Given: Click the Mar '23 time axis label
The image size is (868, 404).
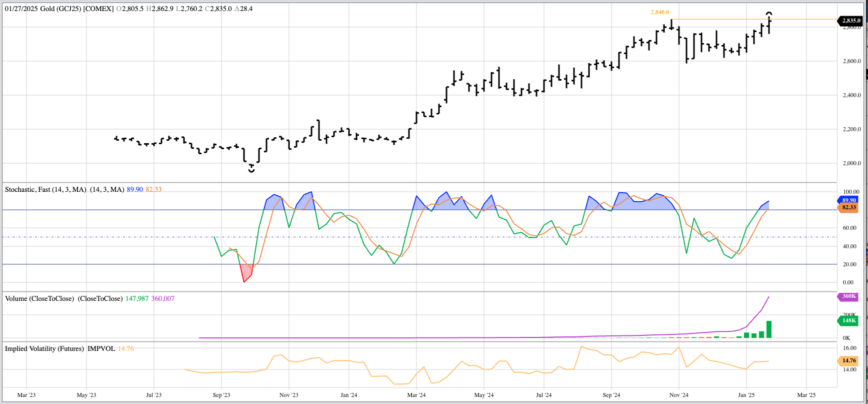Looking at the screenshot, I should tap(26, 395).
